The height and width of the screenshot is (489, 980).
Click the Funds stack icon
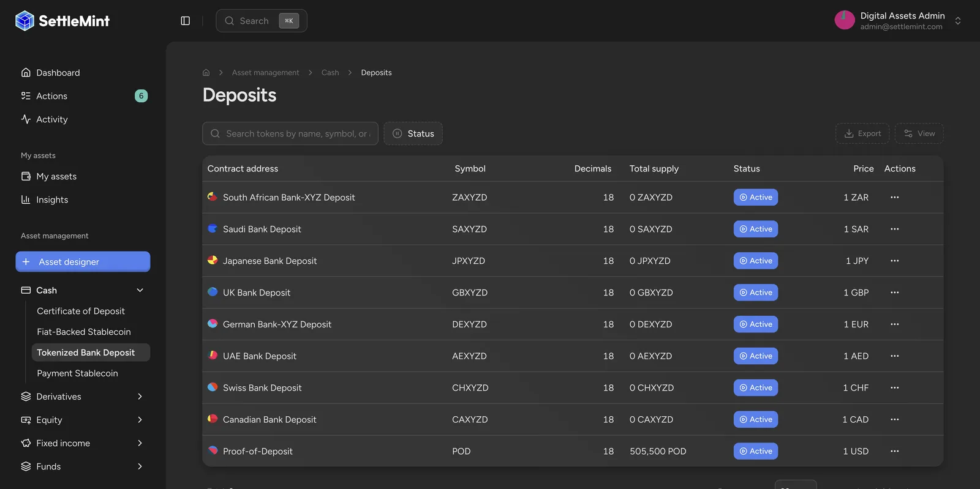click(x=26, y=466)
